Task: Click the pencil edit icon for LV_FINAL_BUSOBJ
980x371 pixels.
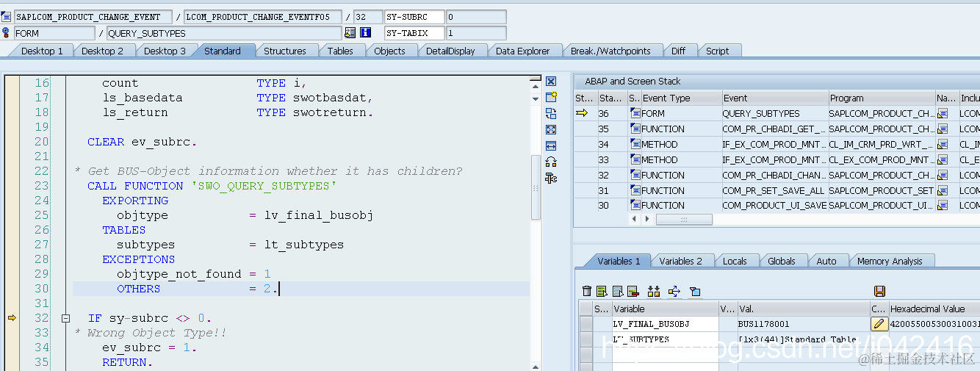Action: click(879, 324)
